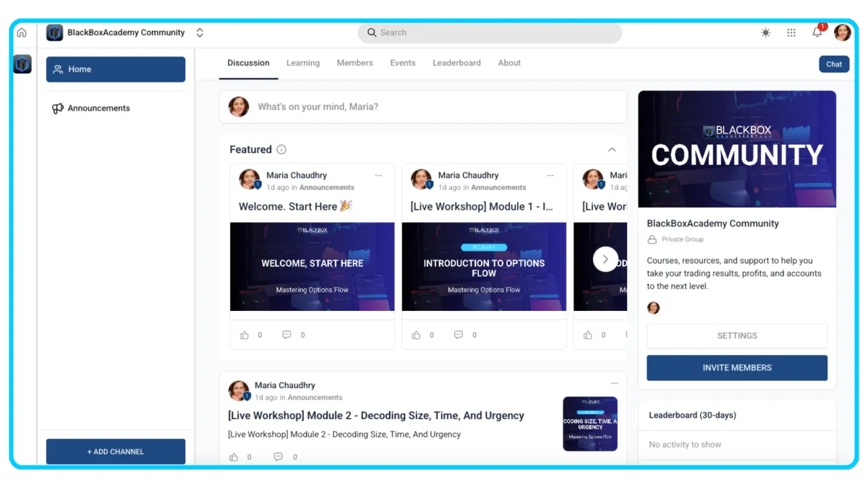Click Maria Chaudhry name on Module 2 post

(285, 385)
